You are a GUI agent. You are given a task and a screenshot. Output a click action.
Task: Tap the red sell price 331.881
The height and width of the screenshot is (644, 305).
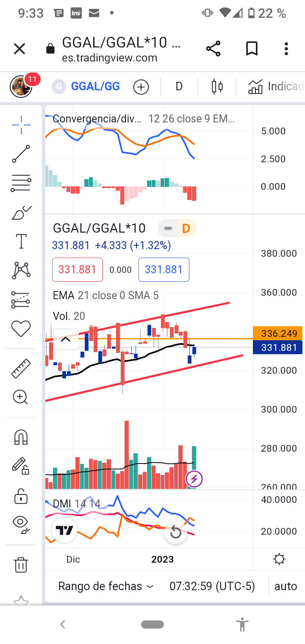78,270
